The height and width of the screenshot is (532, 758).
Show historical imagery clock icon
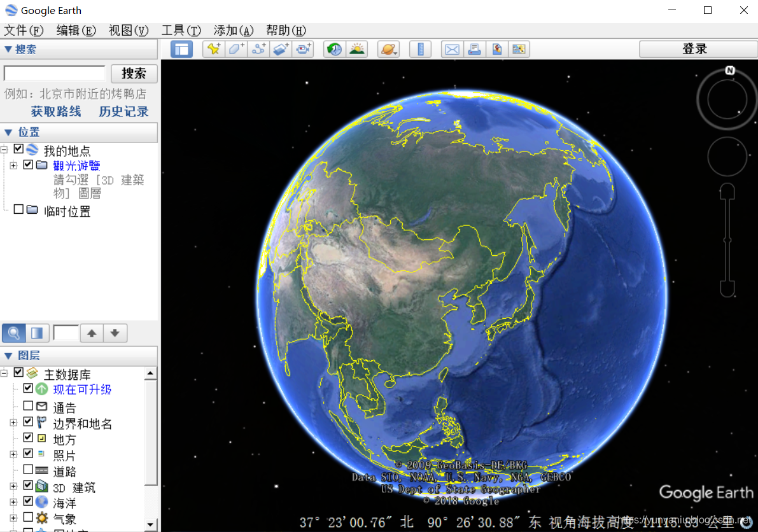[x=335, y=49]
